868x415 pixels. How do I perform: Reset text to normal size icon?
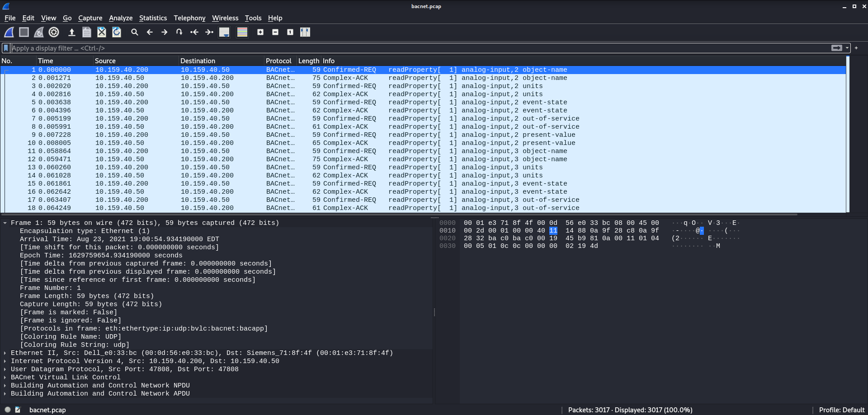[290, 32]
